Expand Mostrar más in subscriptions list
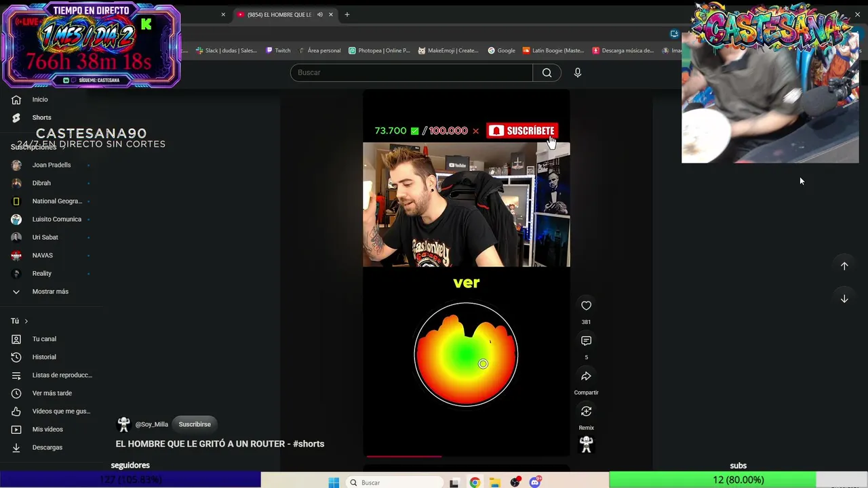 [50, 291]
